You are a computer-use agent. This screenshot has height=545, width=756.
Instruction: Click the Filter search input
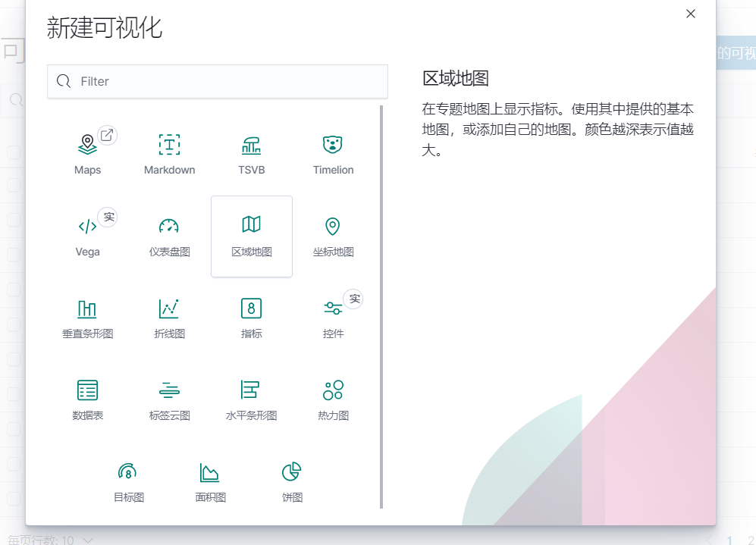tap(218, 80)
